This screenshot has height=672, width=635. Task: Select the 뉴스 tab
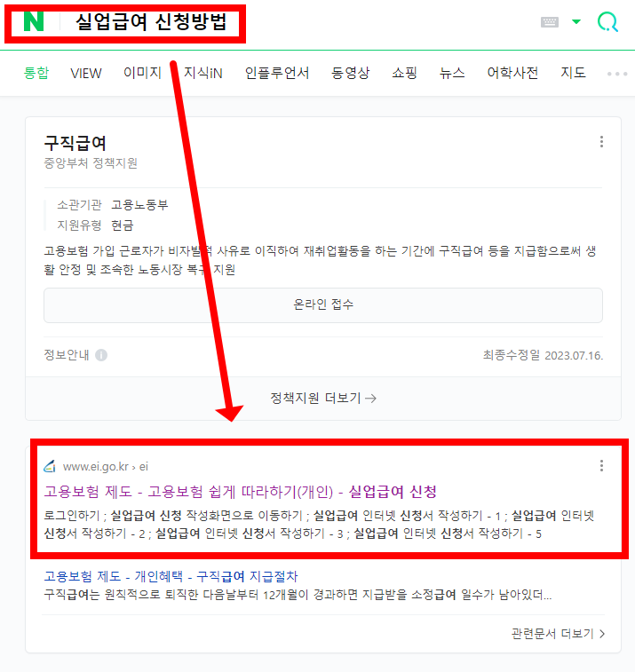(452, 73)
